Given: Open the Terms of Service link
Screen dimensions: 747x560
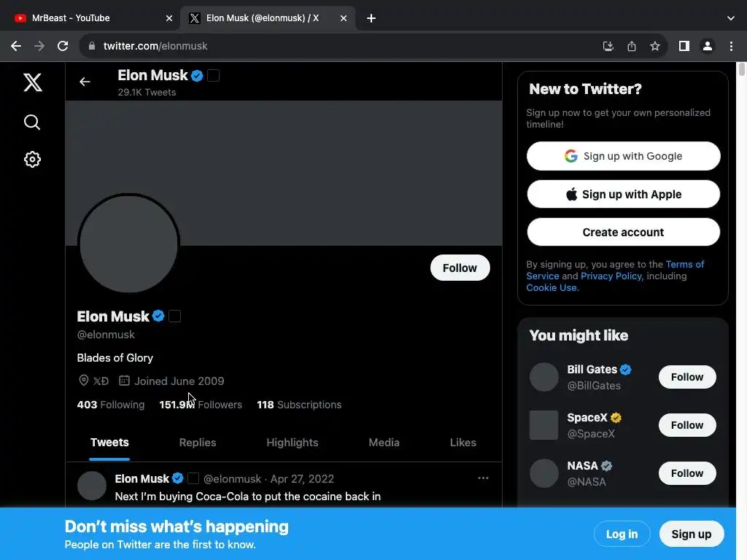Looking at the screenshot, I should tap(685, 264).
